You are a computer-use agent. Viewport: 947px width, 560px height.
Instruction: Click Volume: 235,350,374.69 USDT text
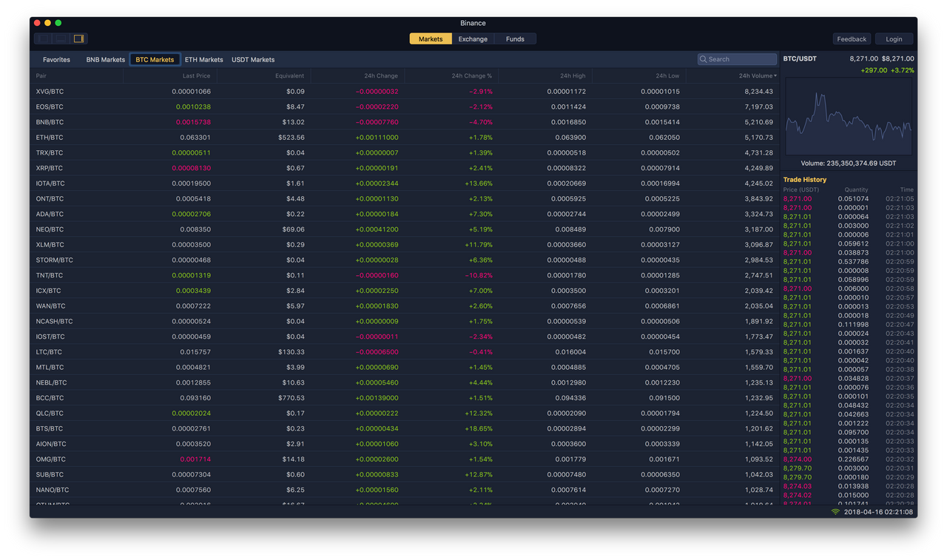click(x=849, y=163)
